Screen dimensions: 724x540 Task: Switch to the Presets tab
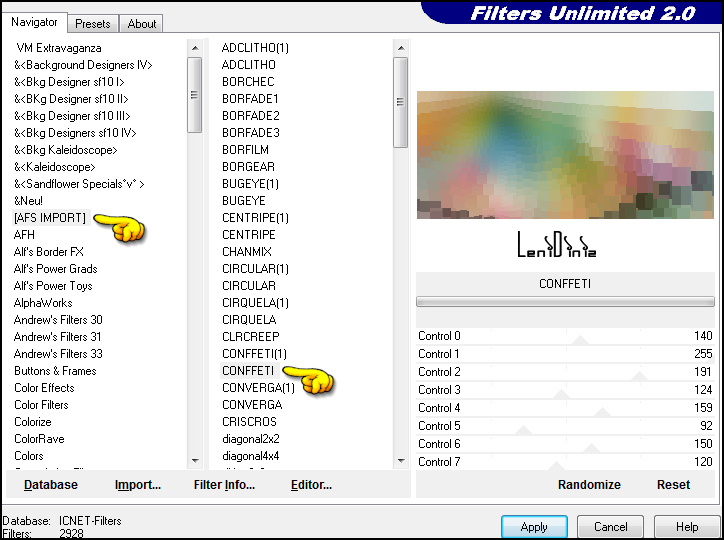93,23
